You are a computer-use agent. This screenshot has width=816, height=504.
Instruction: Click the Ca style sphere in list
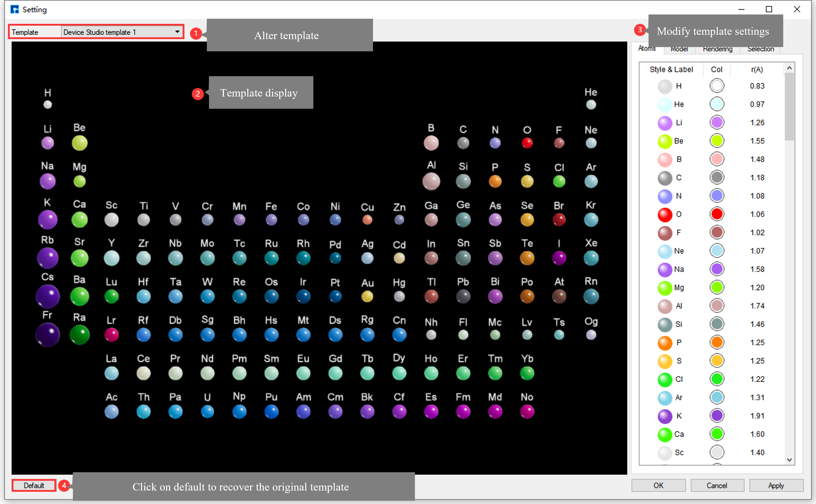[665, 435]
